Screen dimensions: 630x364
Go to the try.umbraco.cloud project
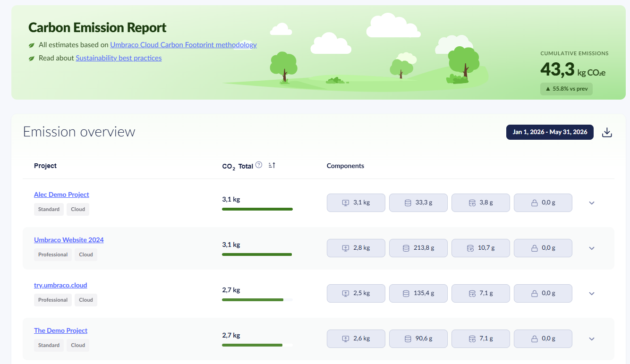(60, 285)
